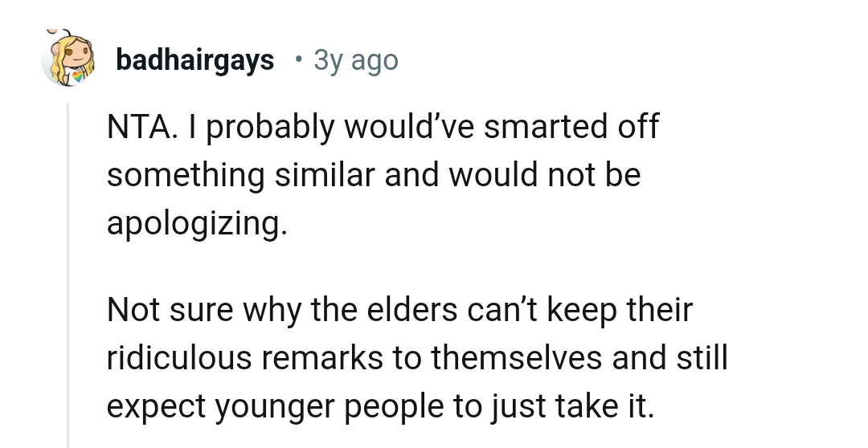Click the word "NTA" in the comment
The height and width of the screenshot is (448, 868).
tap(133, 128)
